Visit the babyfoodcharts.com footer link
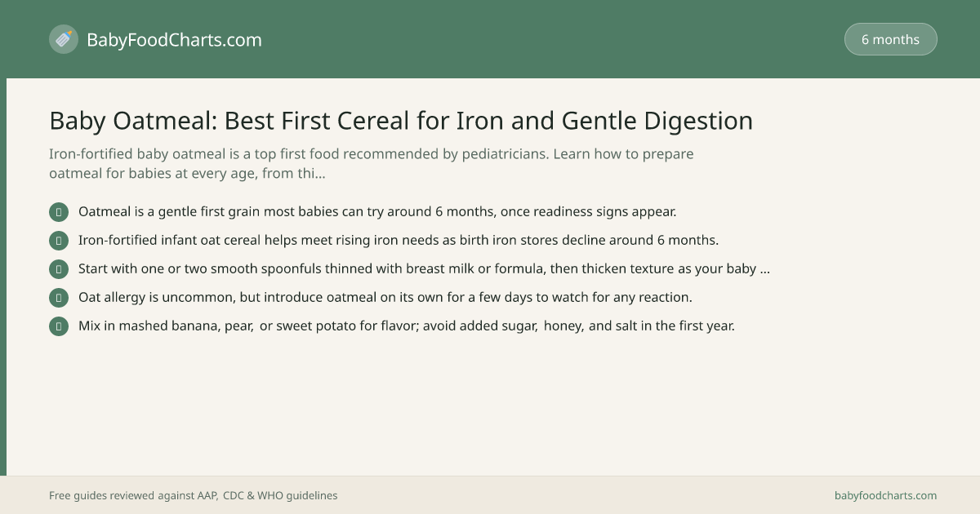Screen dimensions: 980x514 [x=885, y=495]
